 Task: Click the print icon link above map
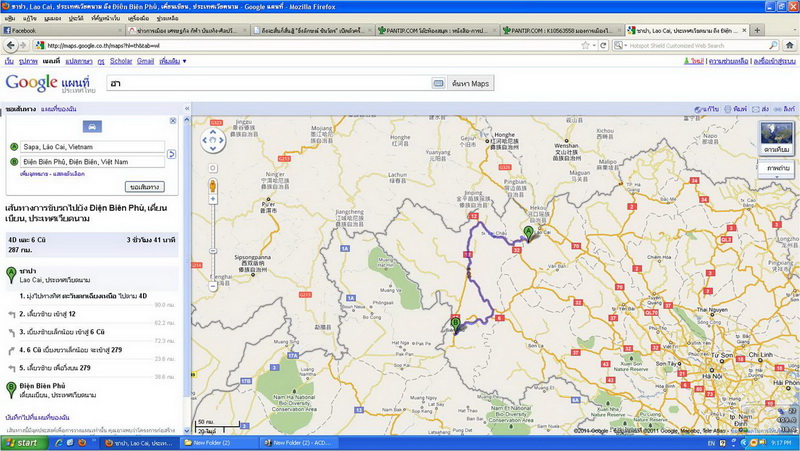click(x=735, y=109)
